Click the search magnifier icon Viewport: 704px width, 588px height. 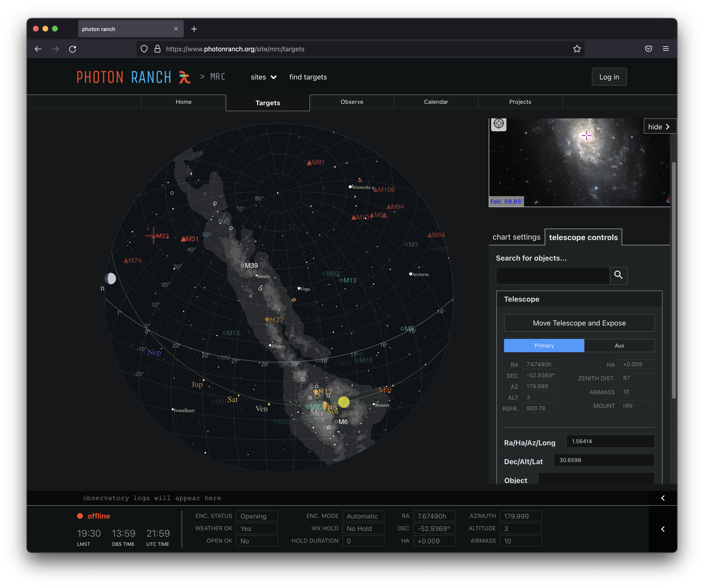[618, 275]
